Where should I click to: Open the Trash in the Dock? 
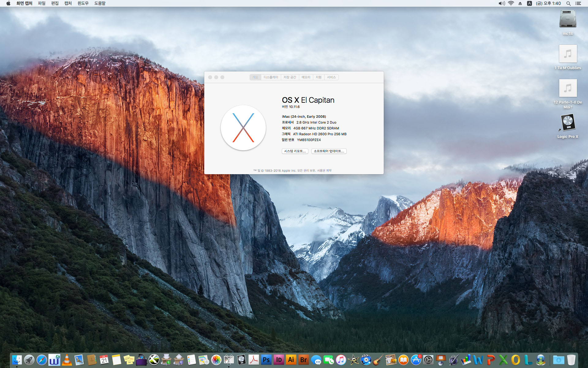point(571,360)
